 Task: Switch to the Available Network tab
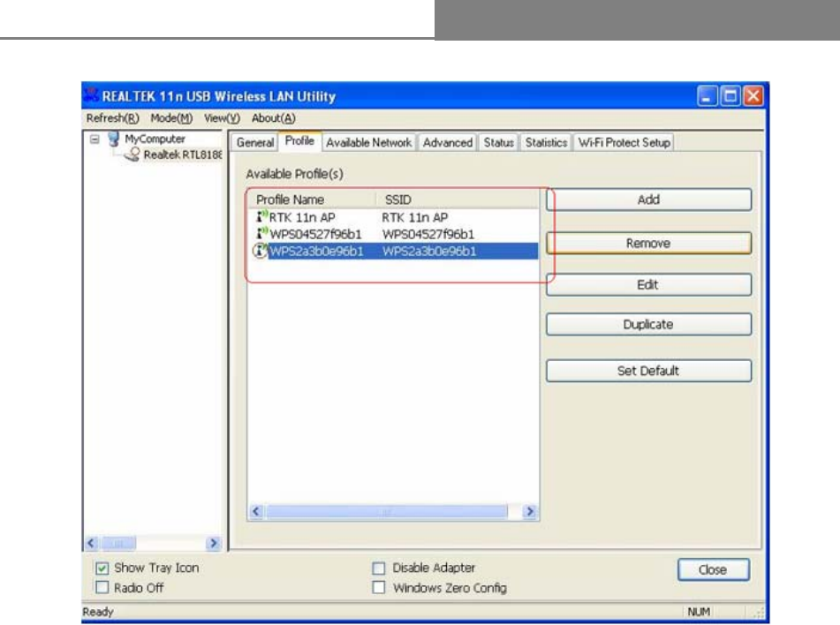pos(369,142)
